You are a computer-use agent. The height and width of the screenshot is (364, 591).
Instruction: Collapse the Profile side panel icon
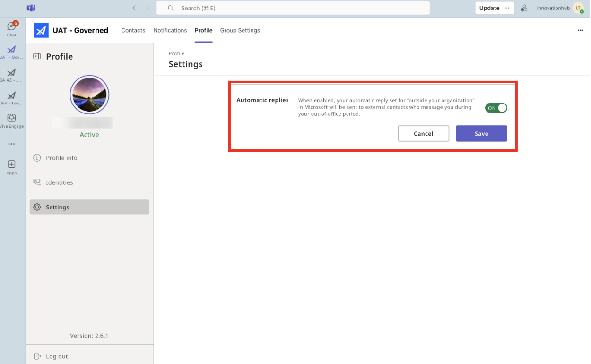37,56
